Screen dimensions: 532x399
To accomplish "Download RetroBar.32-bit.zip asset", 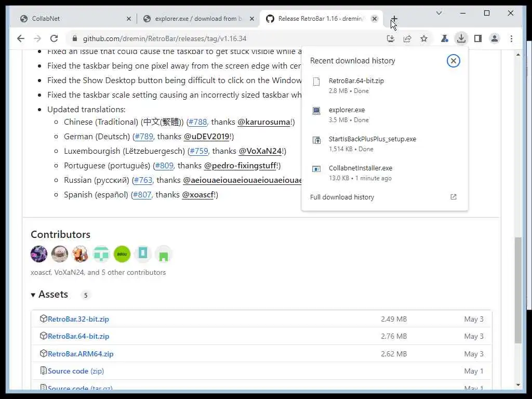I will tap(78, 319).
